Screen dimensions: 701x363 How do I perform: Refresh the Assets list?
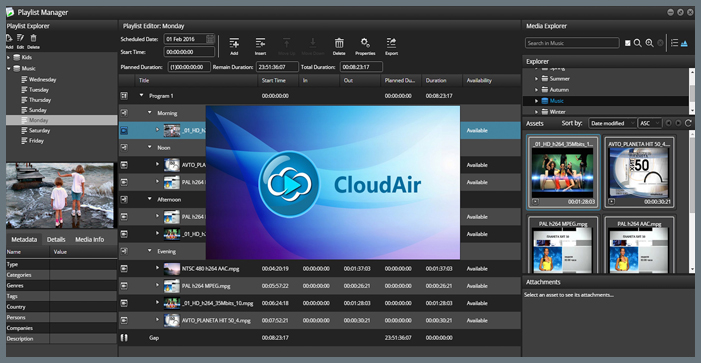688,123
